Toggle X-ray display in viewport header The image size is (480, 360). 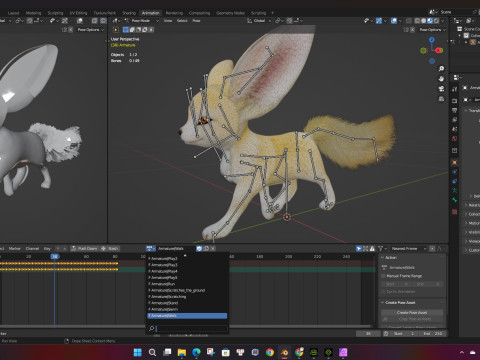coord(409,21)
